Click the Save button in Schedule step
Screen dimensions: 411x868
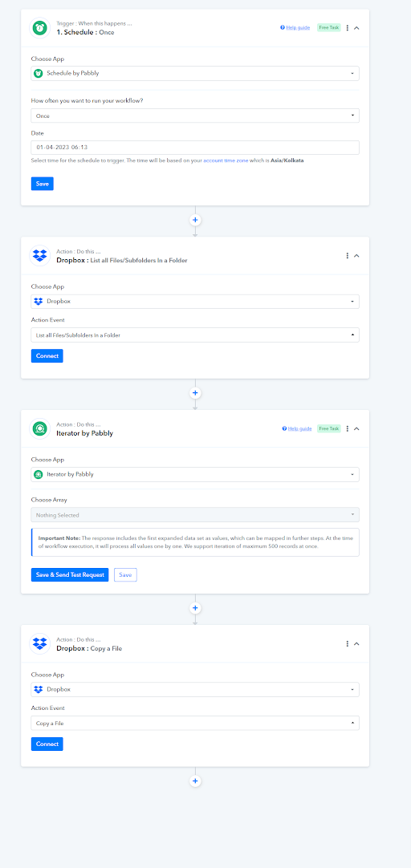(x=42, y=184)
